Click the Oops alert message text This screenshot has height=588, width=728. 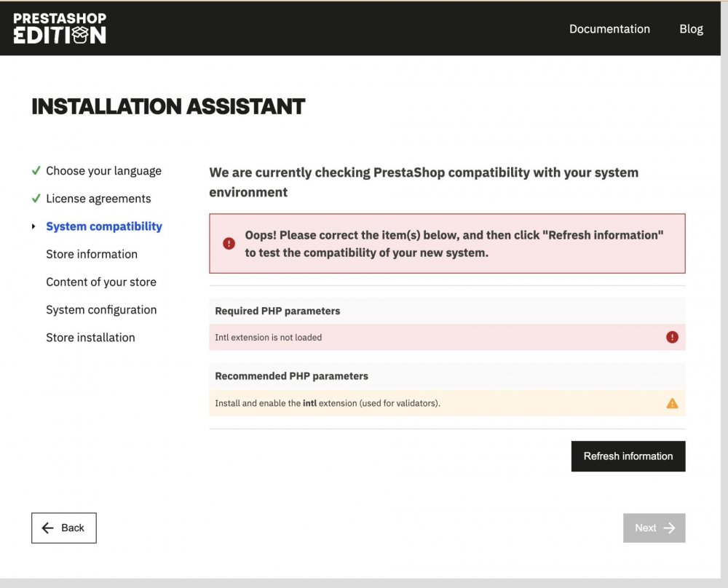tap(454, 244)
